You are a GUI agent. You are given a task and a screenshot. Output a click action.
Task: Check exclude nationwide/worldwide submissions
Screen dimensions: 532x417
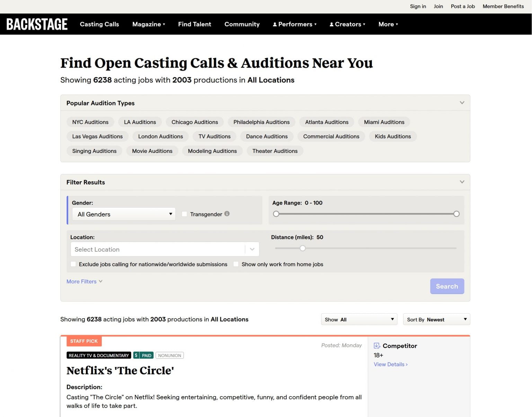click(x=73, y=264)
